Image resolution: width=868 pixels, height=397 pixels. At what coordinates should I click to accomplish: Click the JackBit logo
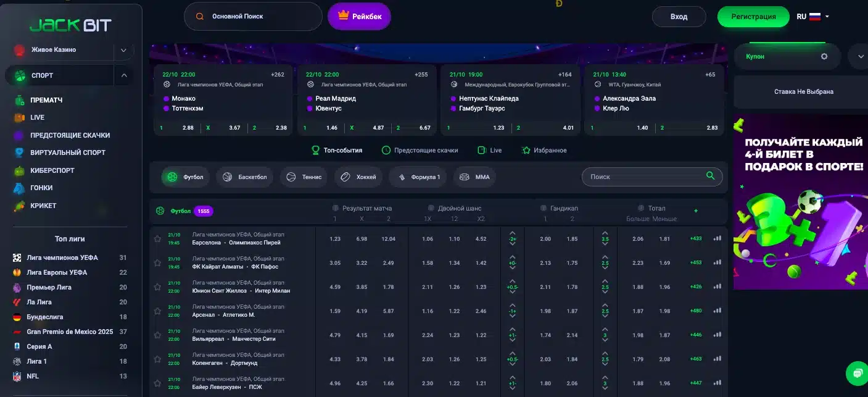(x=70, y=25)
